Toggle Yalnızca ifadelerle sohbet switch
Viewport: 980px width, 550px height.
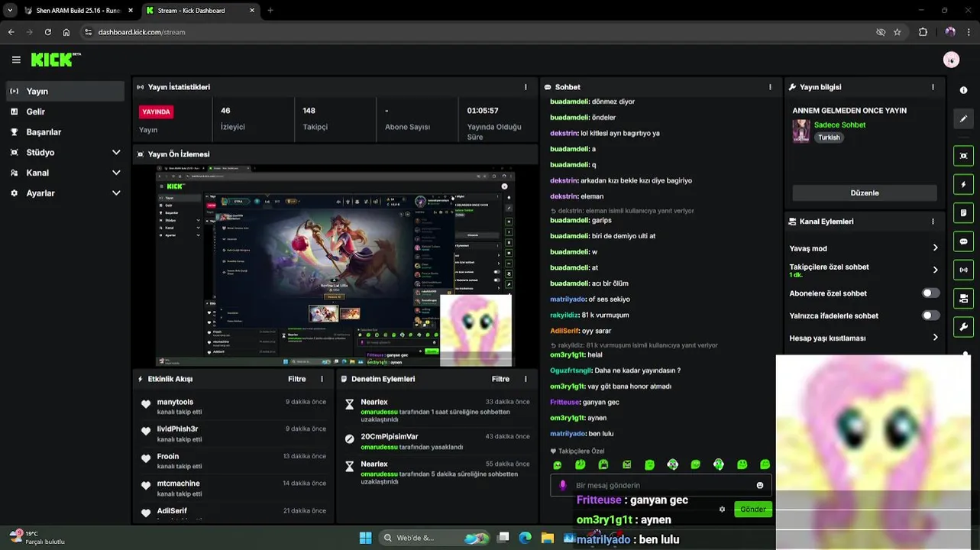coord(930,315)
